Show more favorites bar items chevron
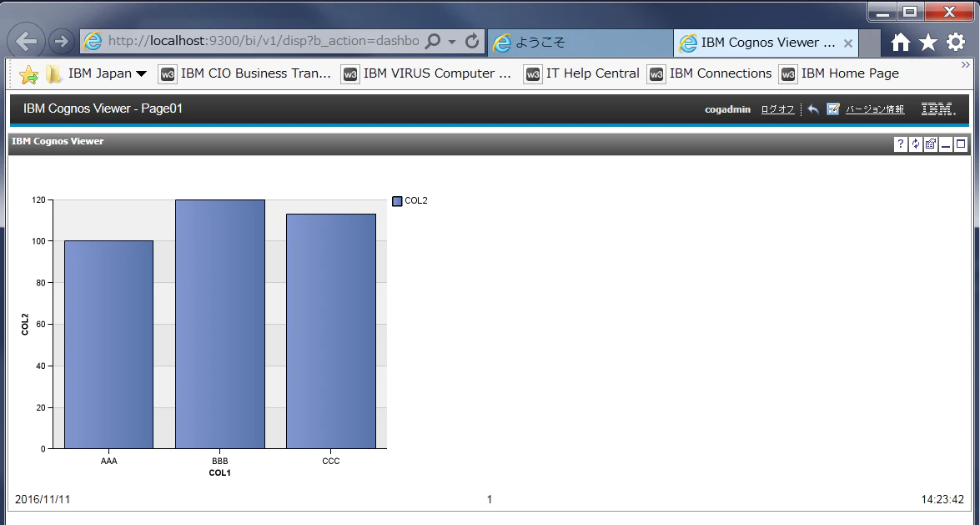980x525 pixels. [966, 65]
